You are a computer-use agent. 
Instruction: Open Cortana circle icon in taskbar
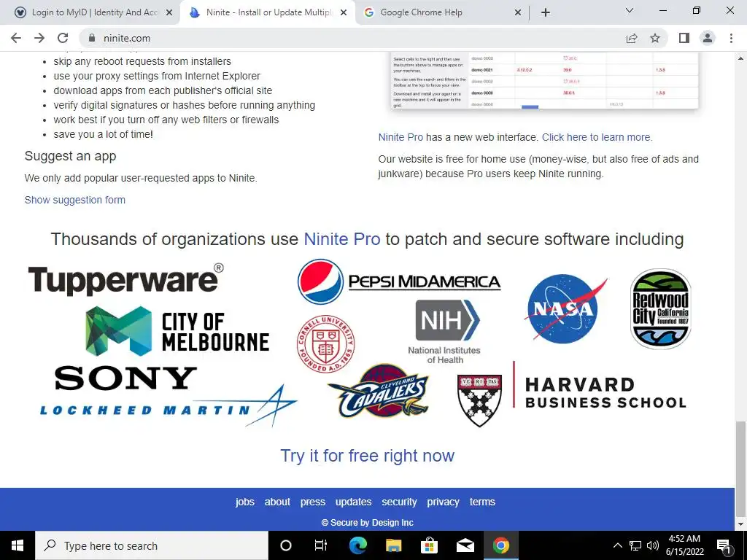[286, 545]
